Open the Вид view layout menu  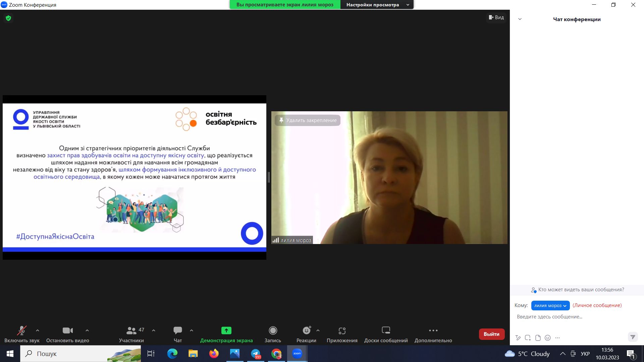coord(496,17)
